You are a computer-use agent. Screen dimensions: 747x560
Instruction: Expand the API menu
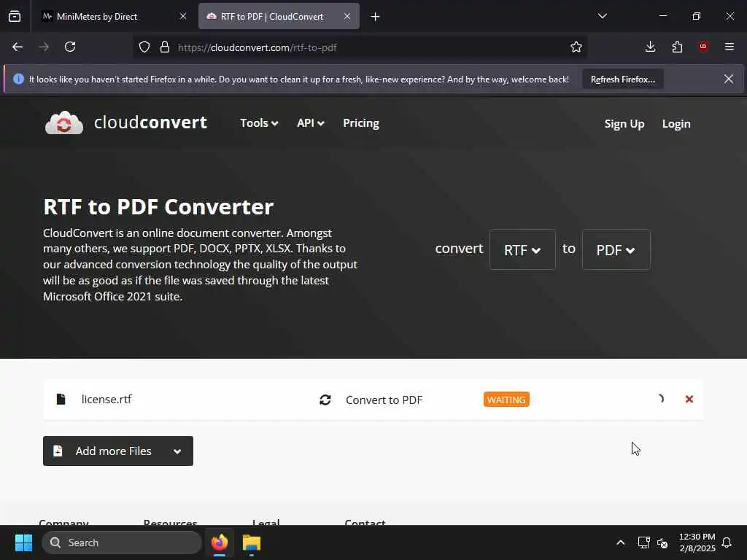(x=311, y=122)
